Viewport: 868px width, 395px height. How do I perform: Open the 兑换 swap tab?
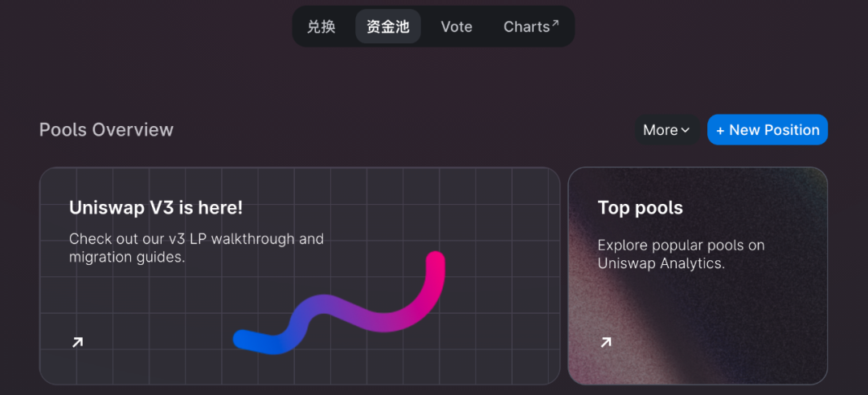pos(321,26)
